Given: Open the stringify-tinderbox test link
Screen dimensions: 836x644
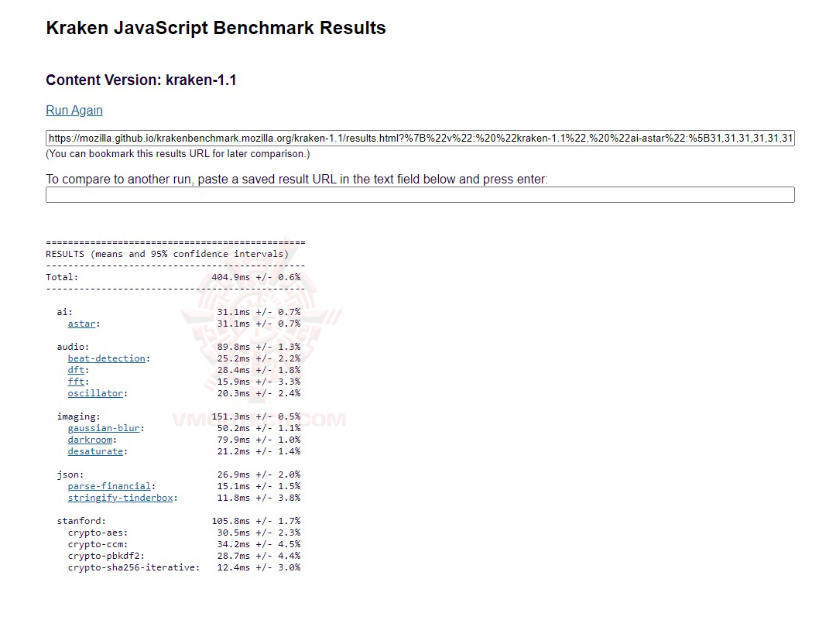Looking at the screenshot, I should click(x=121, y=498).
